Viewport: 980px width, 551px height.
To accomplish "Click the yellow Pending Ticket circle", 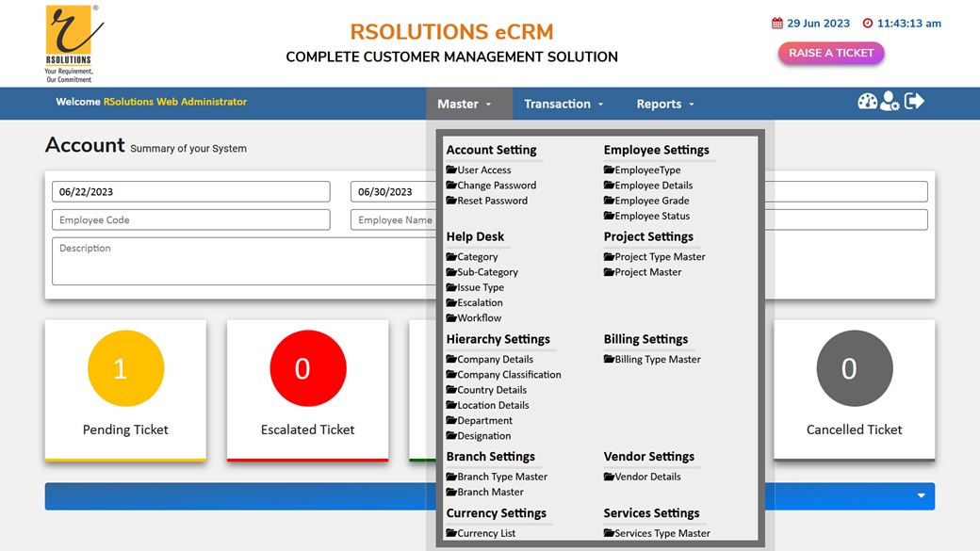I will coord(125,368).
